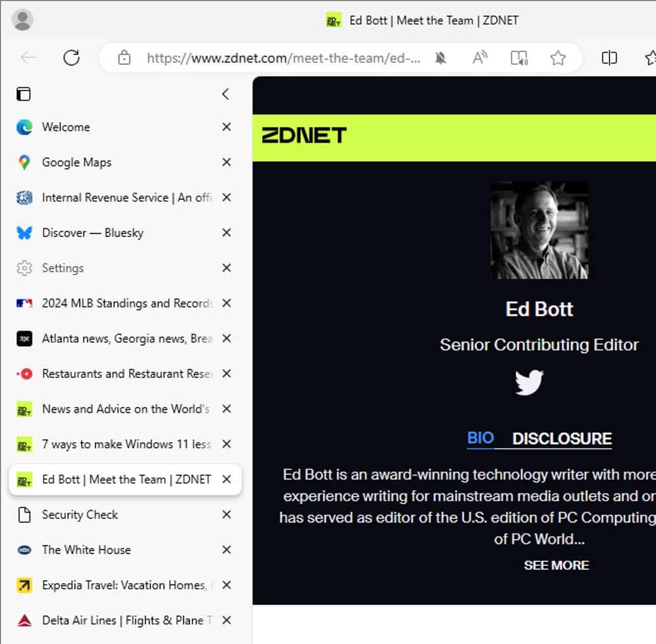Click the Refresh page icon
This screenshot has height=644, width=656.
pos(71,57)
